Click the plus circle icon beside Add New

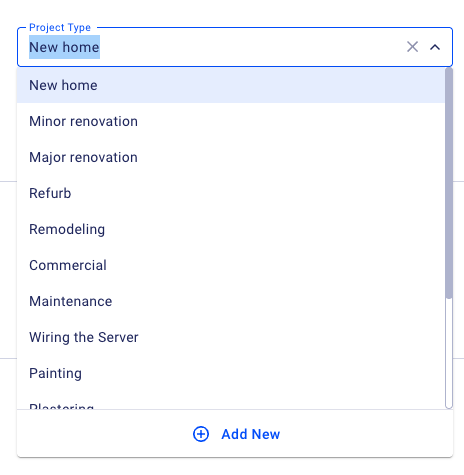(201, 434)
